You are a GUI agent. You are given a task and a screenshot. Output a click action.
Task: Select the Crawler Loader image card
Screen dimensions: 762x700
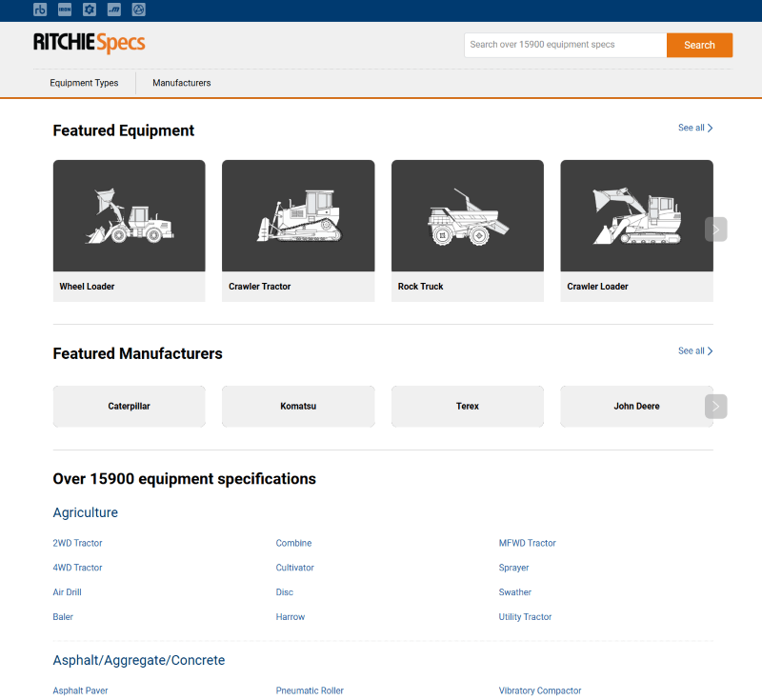pos(636,216)
